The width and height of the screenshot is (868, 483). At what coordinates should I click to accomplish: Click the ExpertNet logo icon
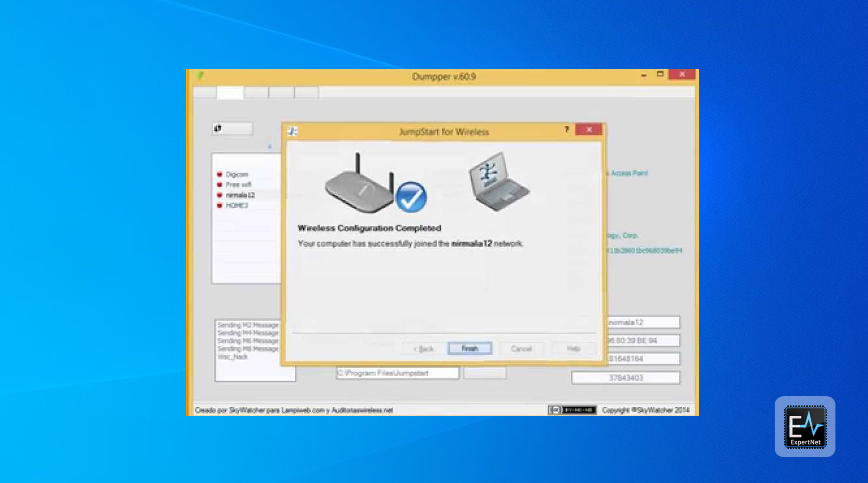click(805, 427)
